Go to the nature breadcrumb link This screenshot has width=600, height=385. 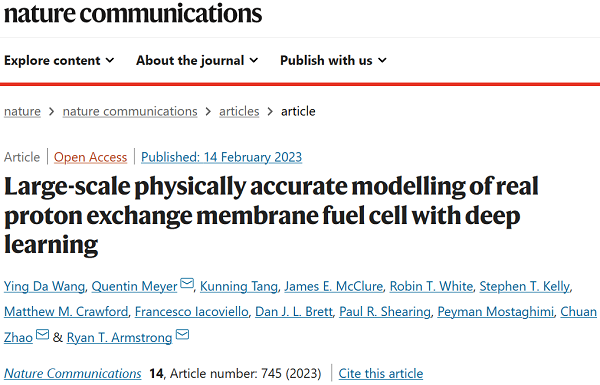click(22, 111)
